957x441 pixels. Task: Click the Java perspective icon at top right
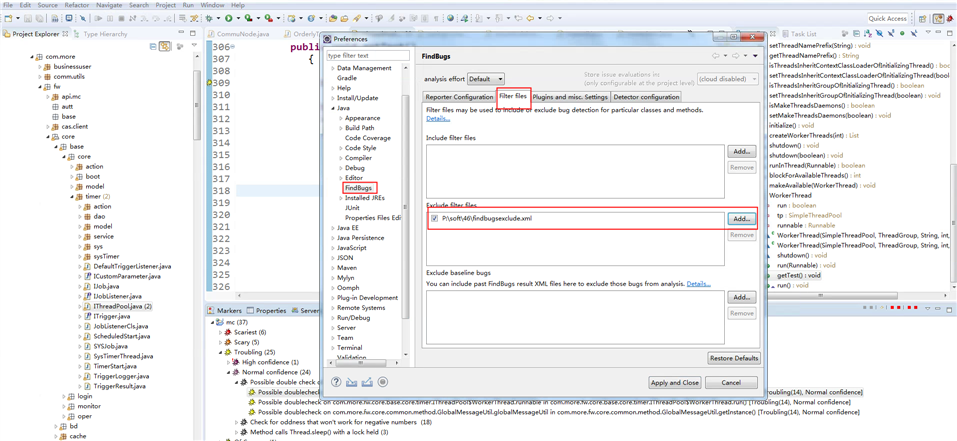click(937, 18)
